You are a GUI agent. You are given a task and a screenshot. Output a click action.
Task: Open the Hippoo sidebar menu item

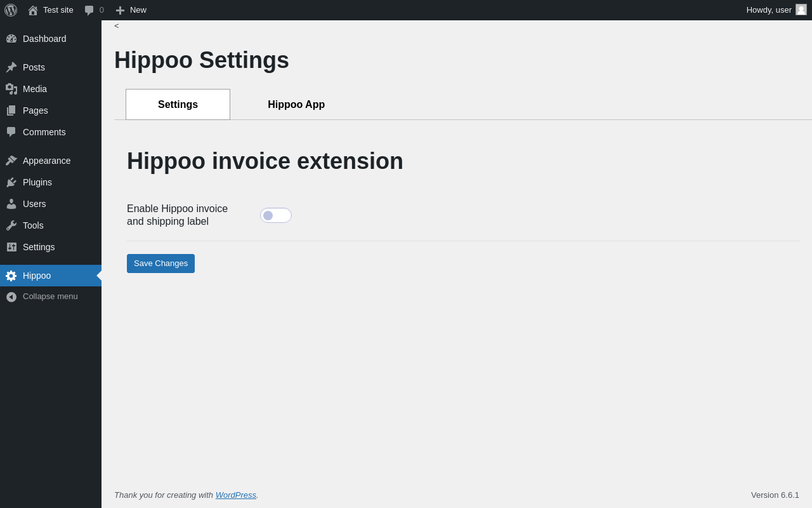point(37,276)
